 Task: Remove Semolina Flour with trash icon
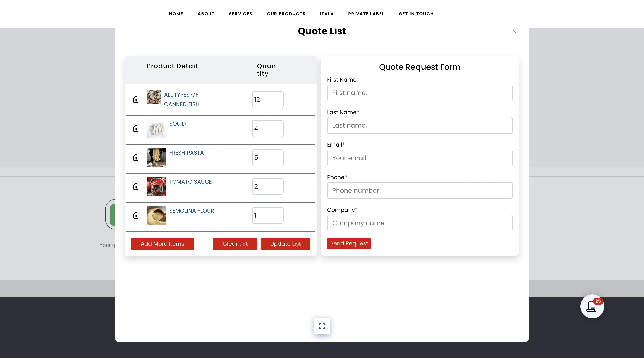point(136,216)
